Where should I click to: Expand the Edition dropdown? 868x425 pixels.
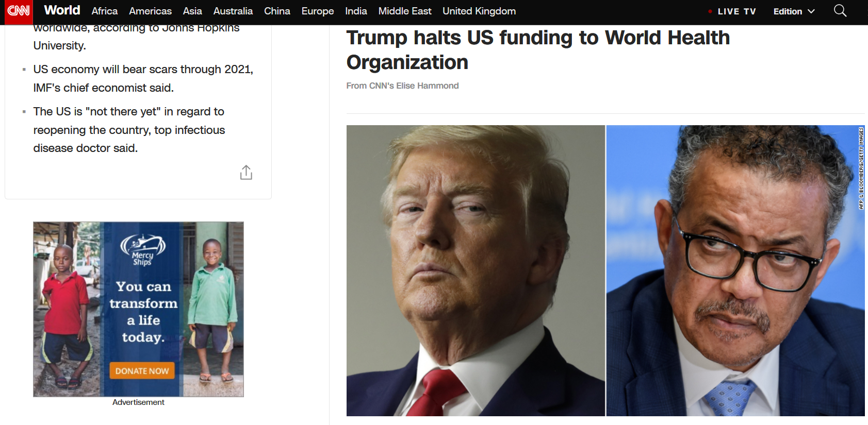point(794,11)
